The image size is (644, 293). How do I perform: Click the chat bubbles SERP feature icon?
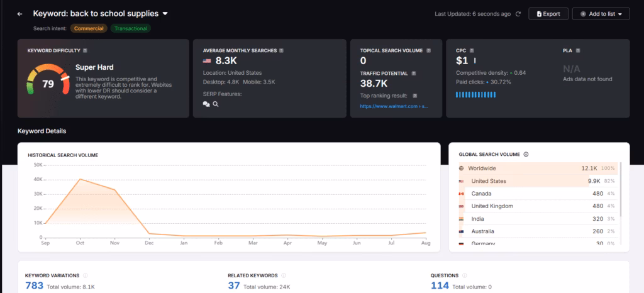coord(206,104)
